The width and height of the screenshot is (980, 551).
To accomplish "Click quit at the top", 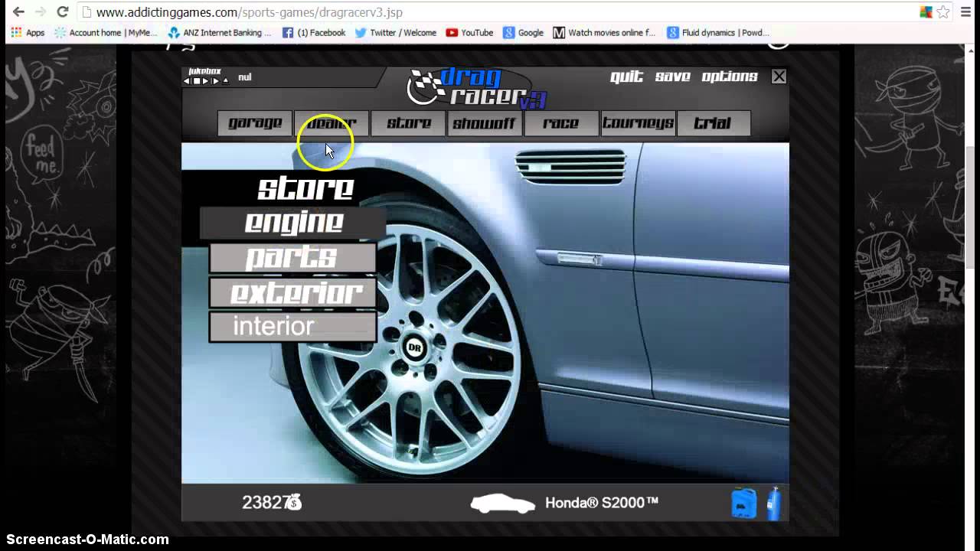I will (x=626, y=77).
